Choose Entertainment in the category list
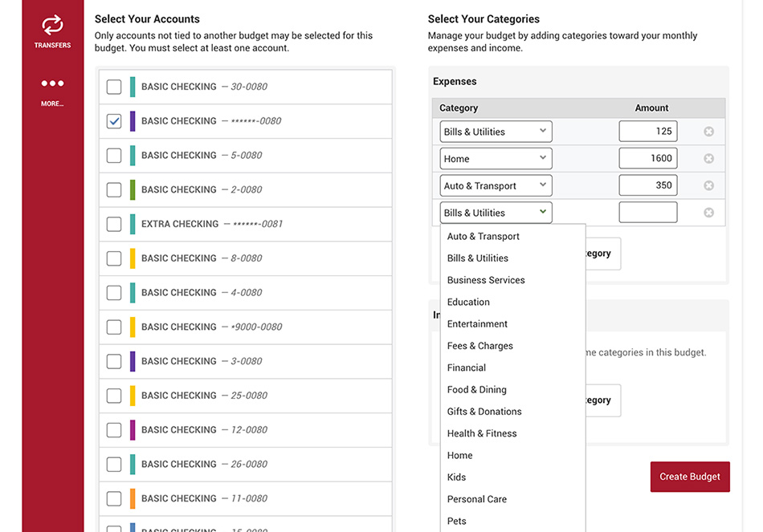Viewport: 763px width, 532px height. (x=477, y=324)
